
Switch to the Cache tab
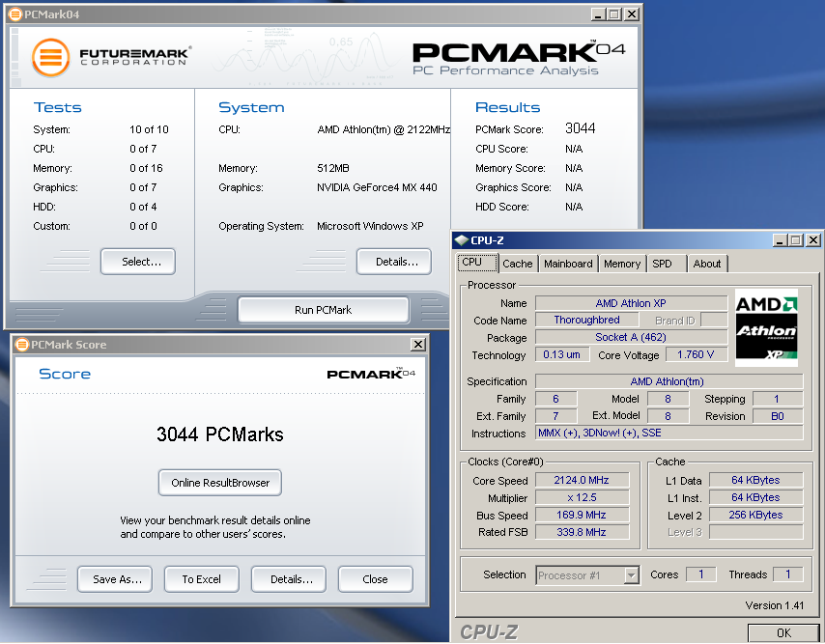(518, 264)
